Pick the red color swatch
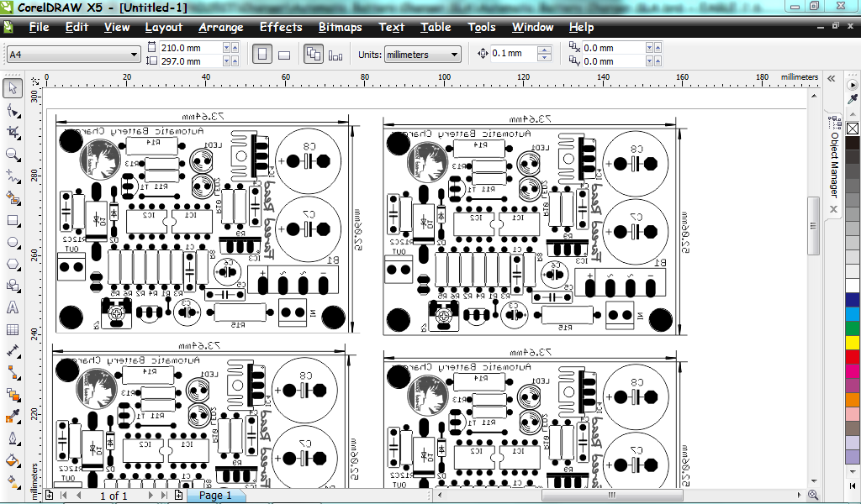 (x=853, y=357)
